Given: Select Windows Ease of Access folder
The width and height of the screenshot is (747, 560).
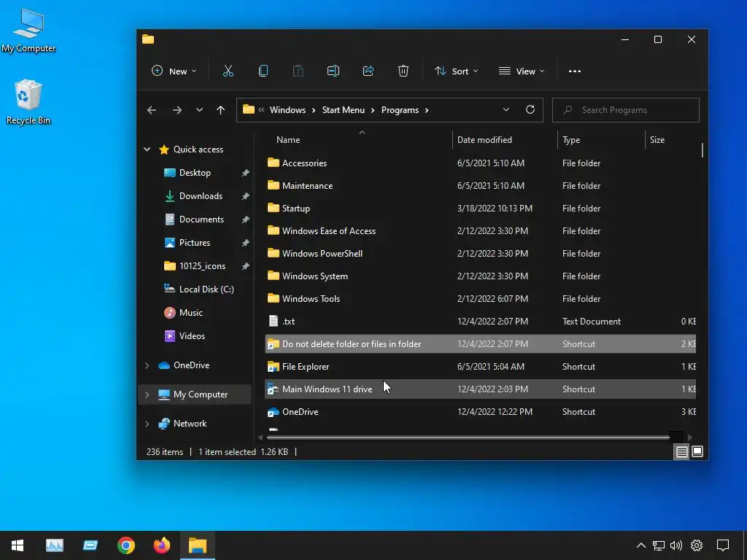Looking at the screenshot, I should pyautogui.click(x=480, y=231).
